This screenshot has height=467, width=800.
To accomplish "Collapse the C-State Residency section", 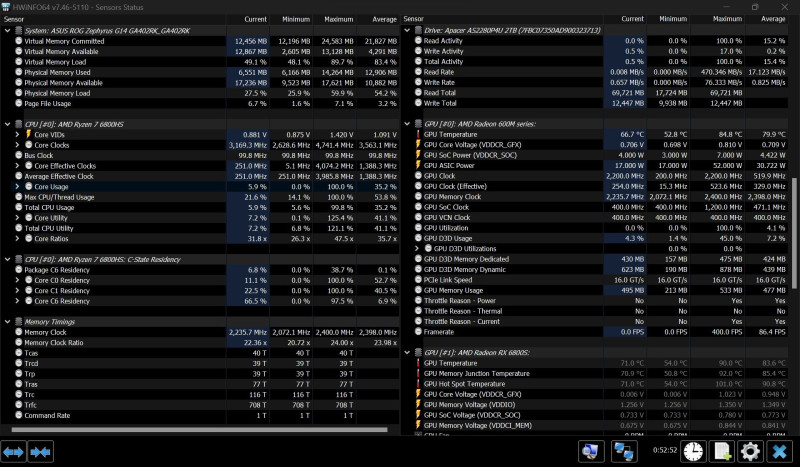I will pyautogui.click(x=8, y=259).
